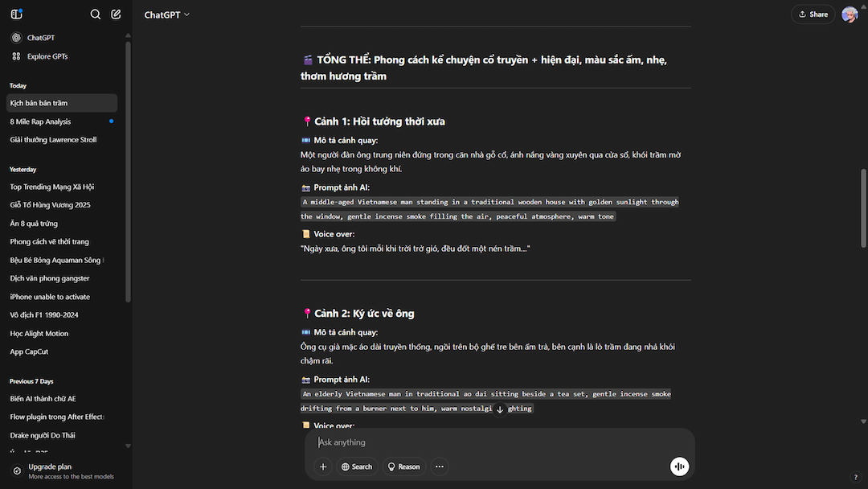Image resolution: width=868 pixels, height=489 pixels.
Task: Open the three-dot more tools icon
Action: tap(440, 466)
